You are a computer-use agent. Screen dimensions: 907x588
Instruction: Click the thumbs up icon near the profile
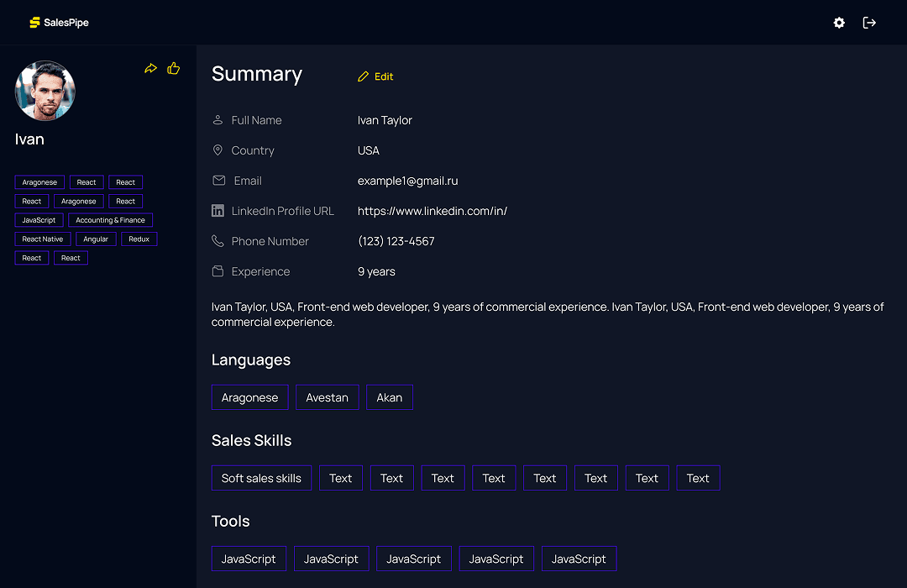[x=173, y=68]
